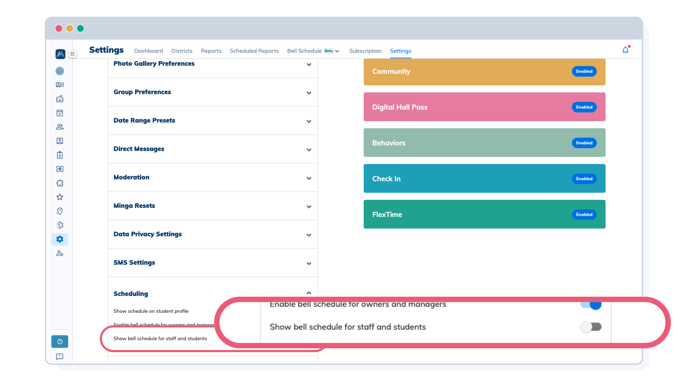The image size is (688, 387).
Task: Enable show bell schedule for staff in callout
Action: click(591, 327)
